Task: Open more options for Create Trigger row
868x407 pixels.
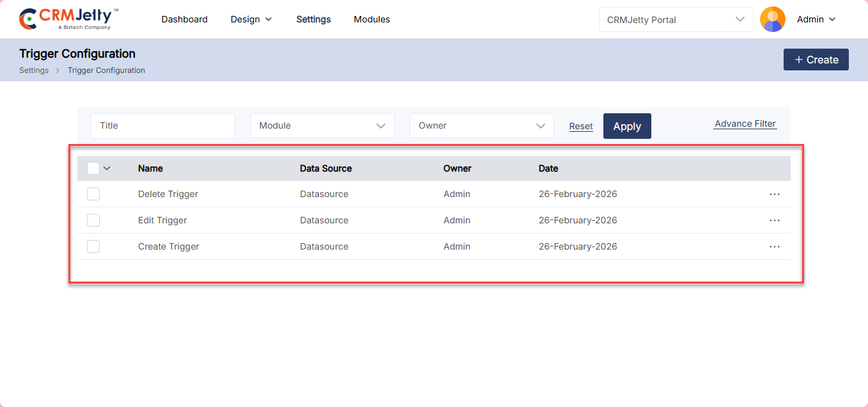Action: (x=774, y=246)
